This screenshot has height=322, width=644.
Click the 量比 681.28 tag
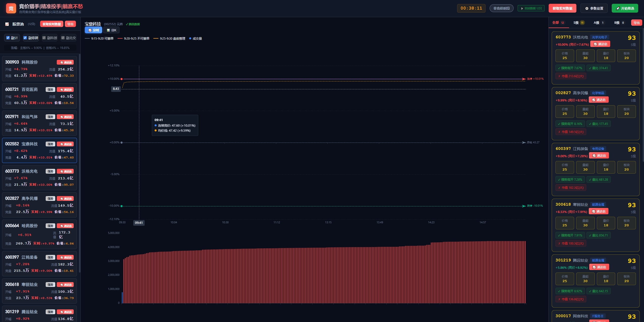[x=598, y=180]
